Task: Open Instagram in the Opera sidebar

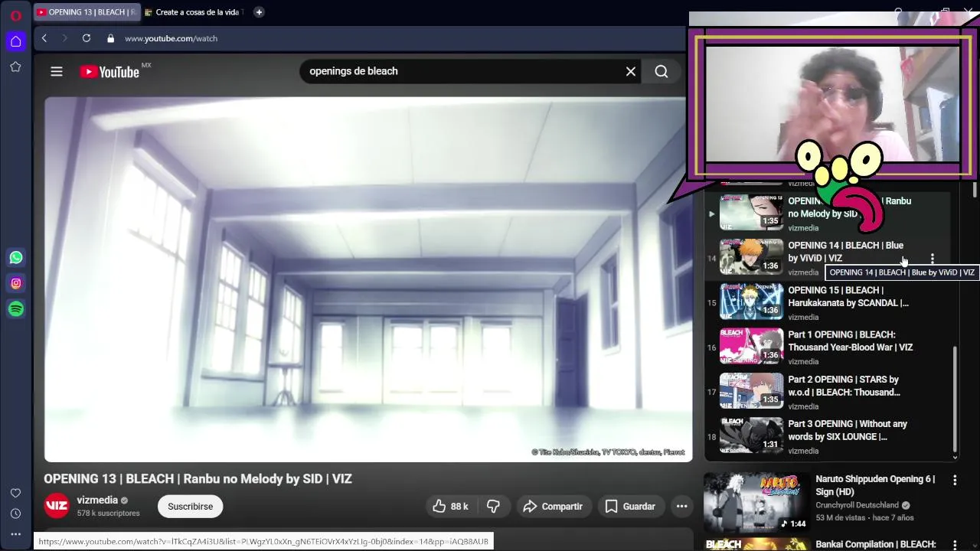Action: (16, 283)
